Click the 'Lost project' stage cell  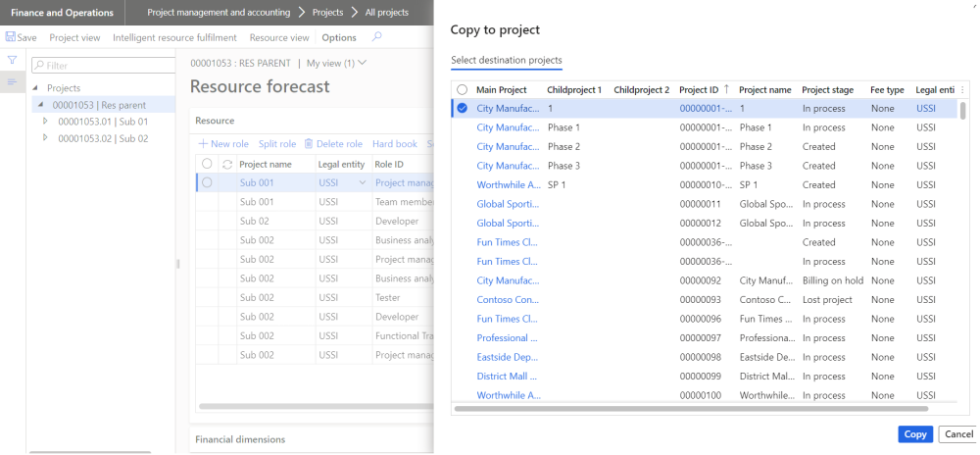click(827, 300)
